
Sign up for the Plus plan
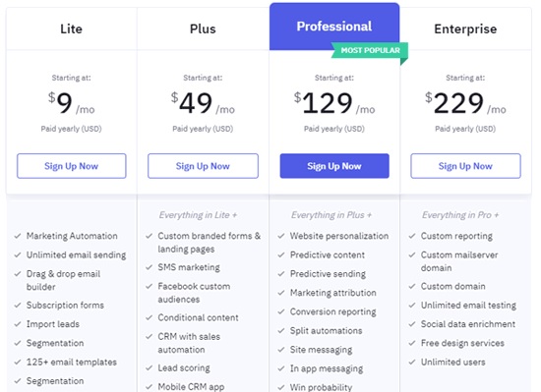[203, 166]
